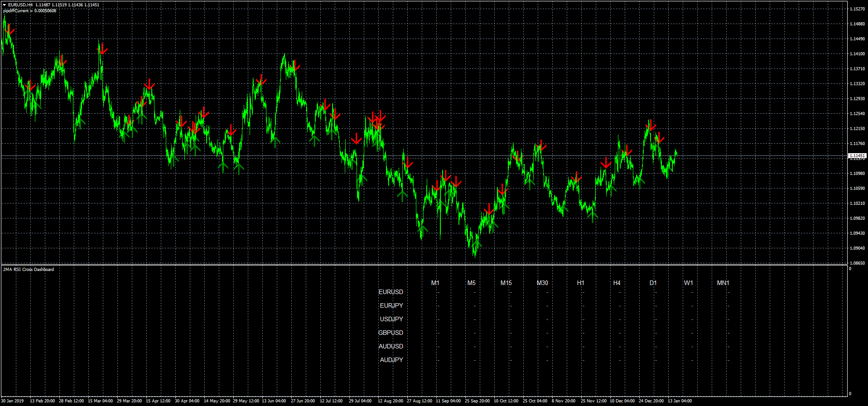Select the pipdiffCurrent indicator value label
868x406 pixels.
click(29, 11)
